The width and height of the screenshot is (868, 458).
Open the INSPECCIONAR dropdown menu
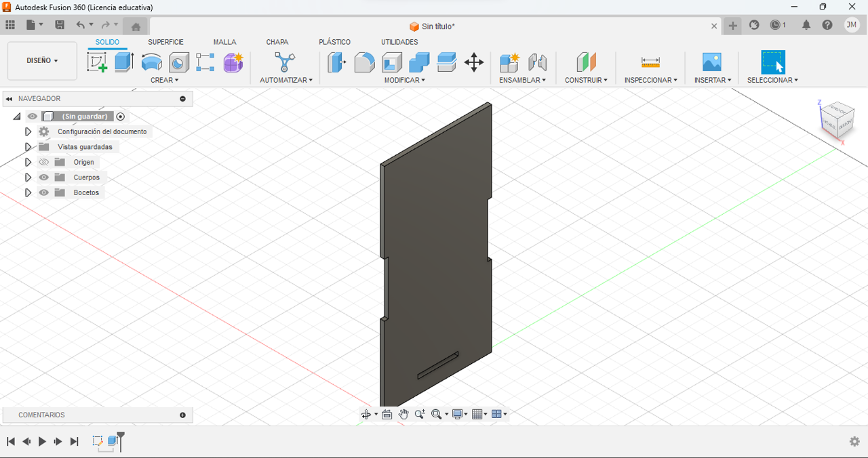650,80
